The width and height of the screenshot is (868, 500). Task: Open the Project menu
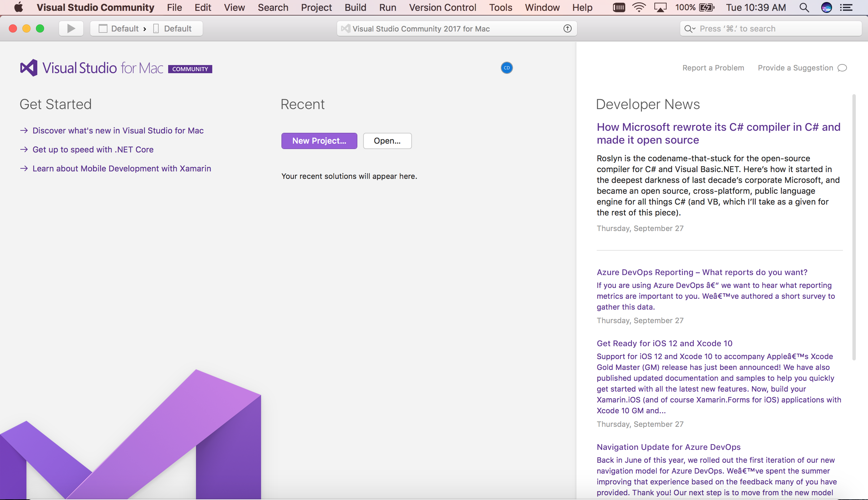tap(316, 7)
